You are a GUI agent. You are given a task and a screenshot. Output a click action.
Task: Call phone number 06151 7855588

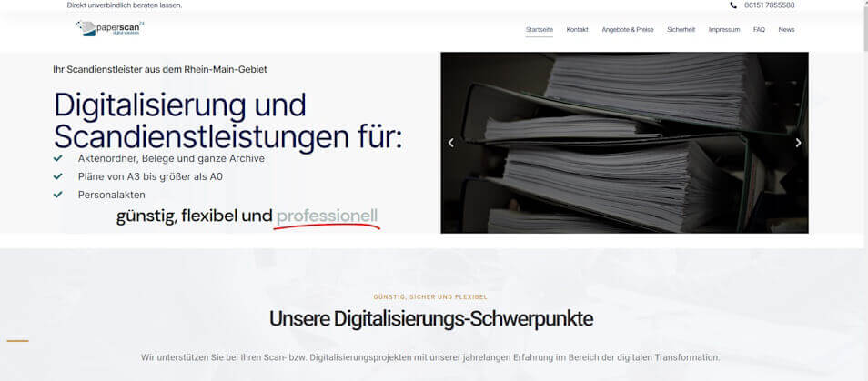tap(770, 5)
